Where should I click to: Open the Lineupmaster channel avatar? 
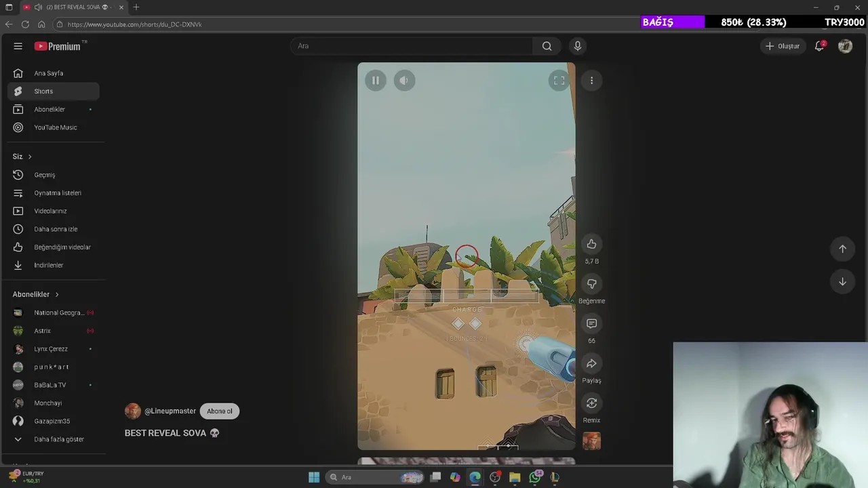(133, 411)
